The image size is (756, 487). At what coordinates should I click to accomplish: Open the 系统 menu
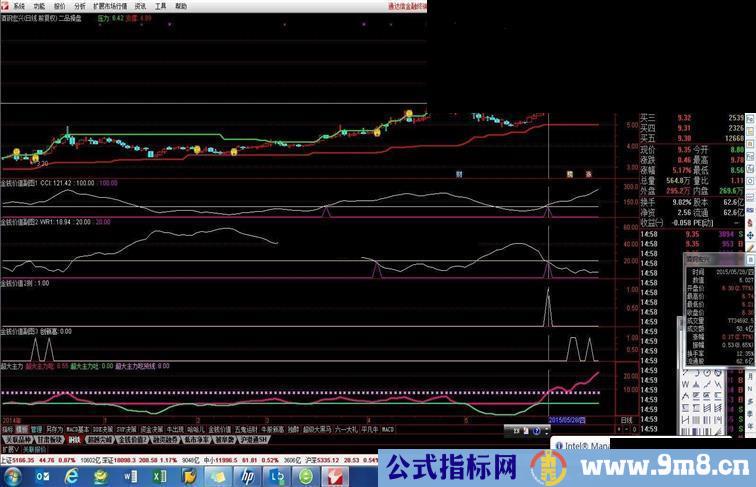coord(19,5)
